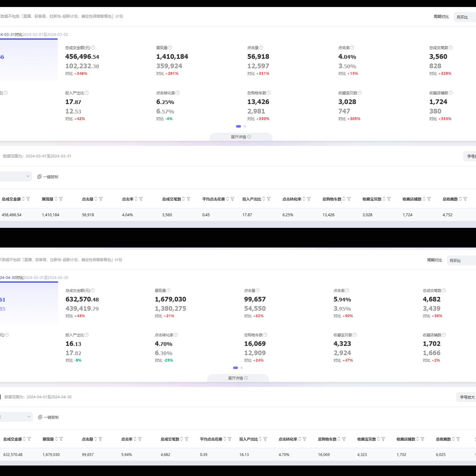
Task: Sort by 点击量 in the table with the 2024-03 data range
Action: click(96, 199)
